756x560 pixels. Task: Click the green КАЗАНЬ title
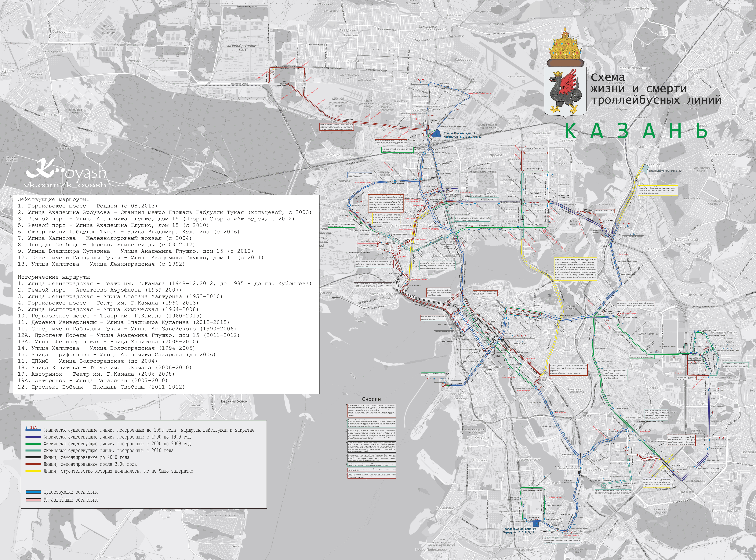(x=636, y=131)
